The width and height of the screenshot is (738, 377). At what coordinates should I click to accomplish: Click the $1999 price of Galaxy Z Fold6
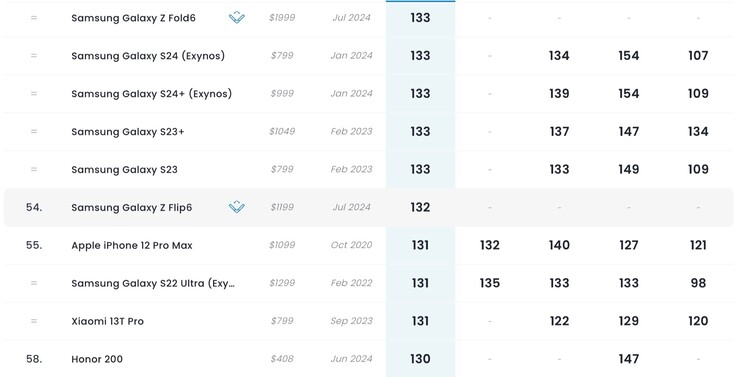tap(282, 18)
